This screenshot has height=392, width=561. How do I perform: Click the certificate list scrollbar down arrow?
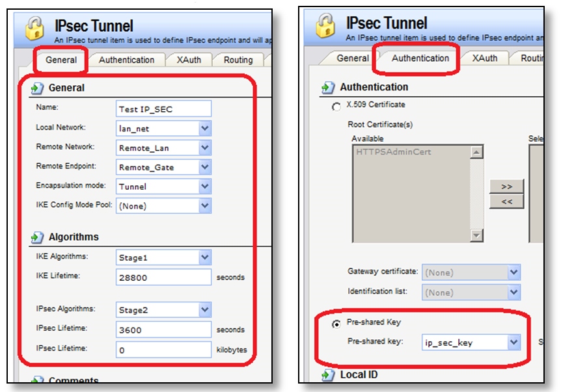[x=477, y=235]
